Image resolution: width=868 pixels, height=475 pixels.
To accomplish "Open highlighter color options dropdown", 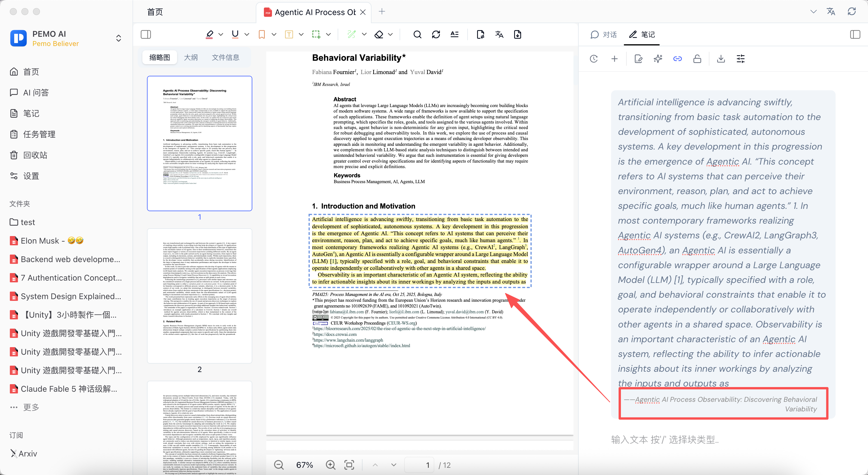I will [x=221, y=34].
